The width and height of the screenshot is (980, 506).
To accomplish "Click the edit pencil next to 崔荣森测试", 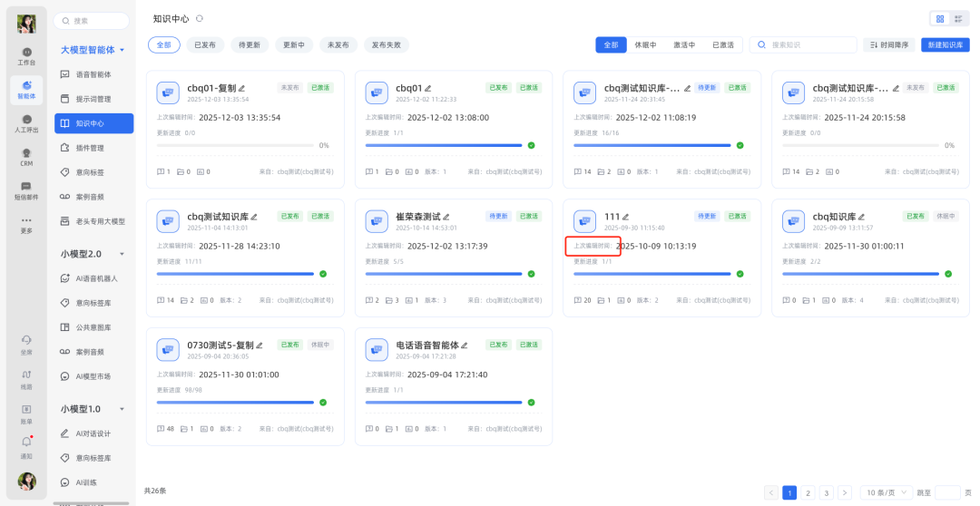I will 446,217.
